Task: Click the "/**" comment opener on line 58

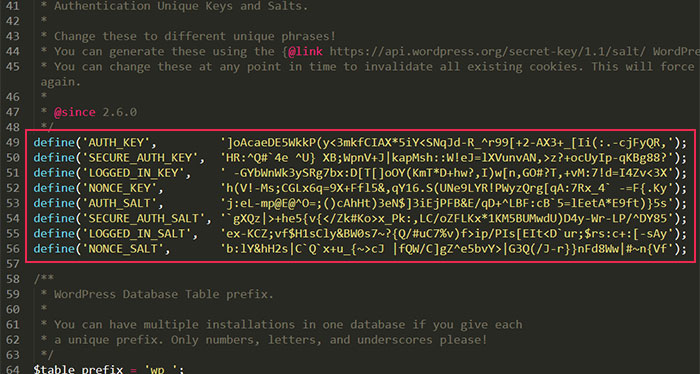Action: point(44,279)
